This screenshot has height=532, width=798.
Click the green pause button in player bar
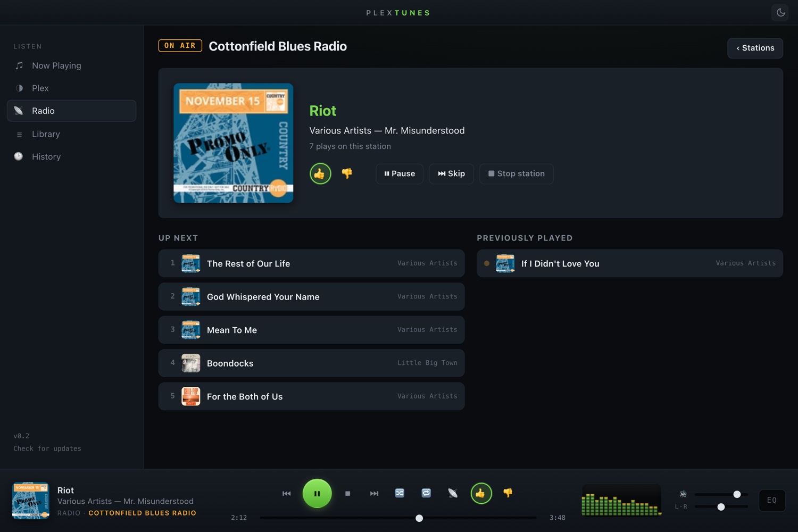(x=317, y=494)
